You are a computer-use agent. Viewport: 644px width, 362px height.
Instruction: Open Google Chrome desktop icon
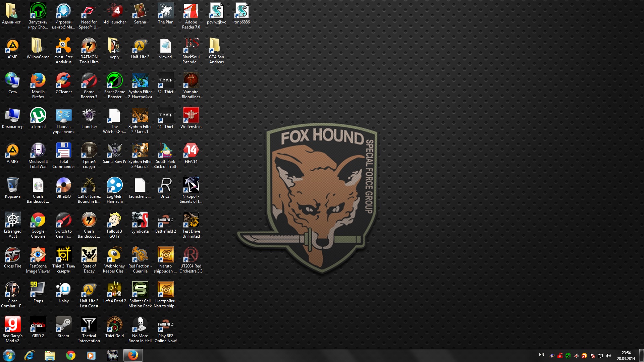(38, 225)
